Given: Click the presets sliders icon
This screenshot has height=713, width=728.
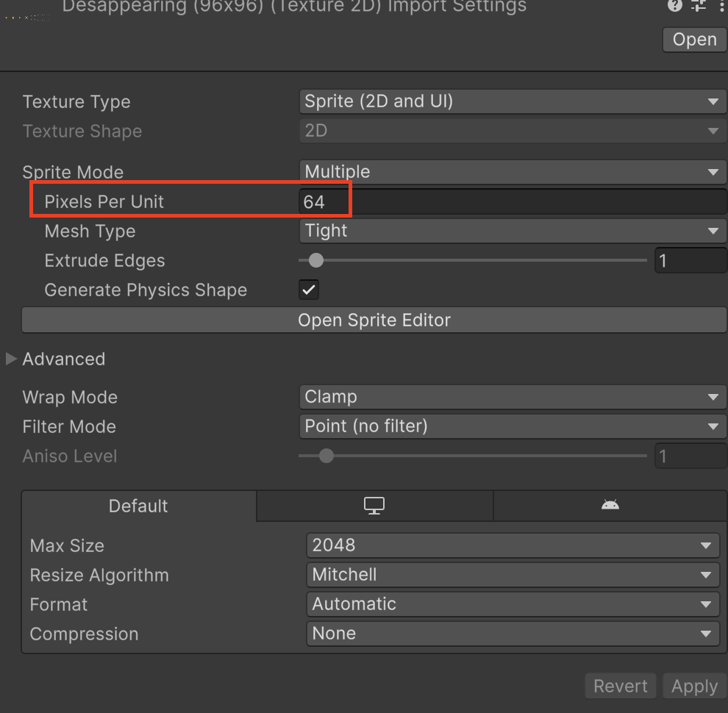Looking at the screenshot, I should (x=698, y=6).
